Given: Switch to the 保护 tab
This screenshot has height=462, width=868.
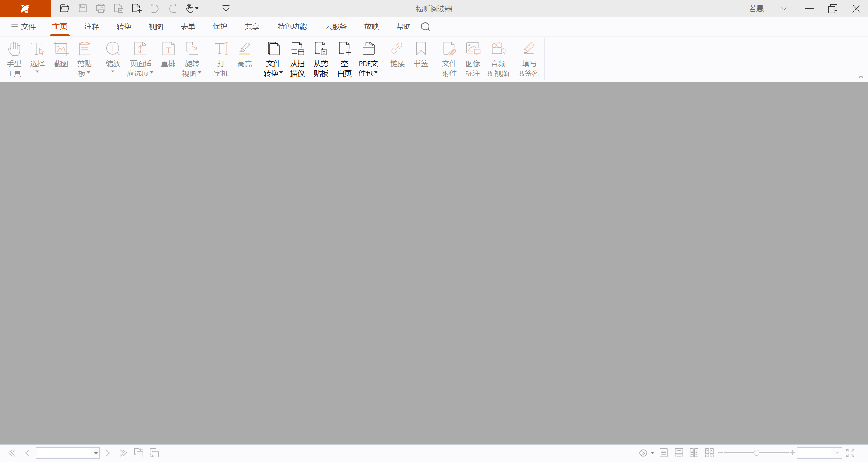Looking at the screenshot, I should point(220,27).
